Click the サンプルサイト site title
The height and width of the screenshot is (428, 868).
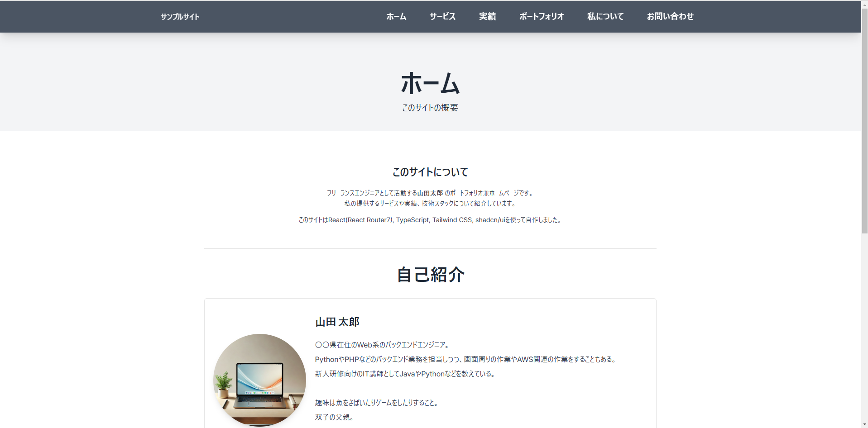click(180, 16)
